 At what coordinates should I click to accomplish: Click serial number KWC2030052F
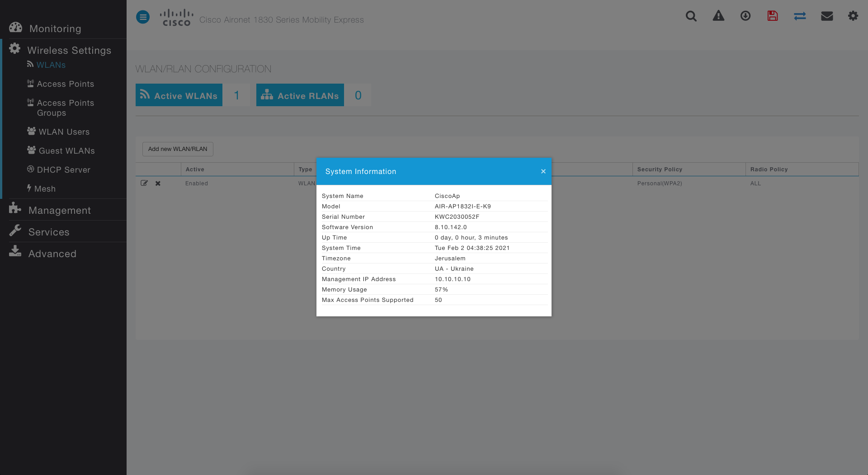(x=457, y=217)
